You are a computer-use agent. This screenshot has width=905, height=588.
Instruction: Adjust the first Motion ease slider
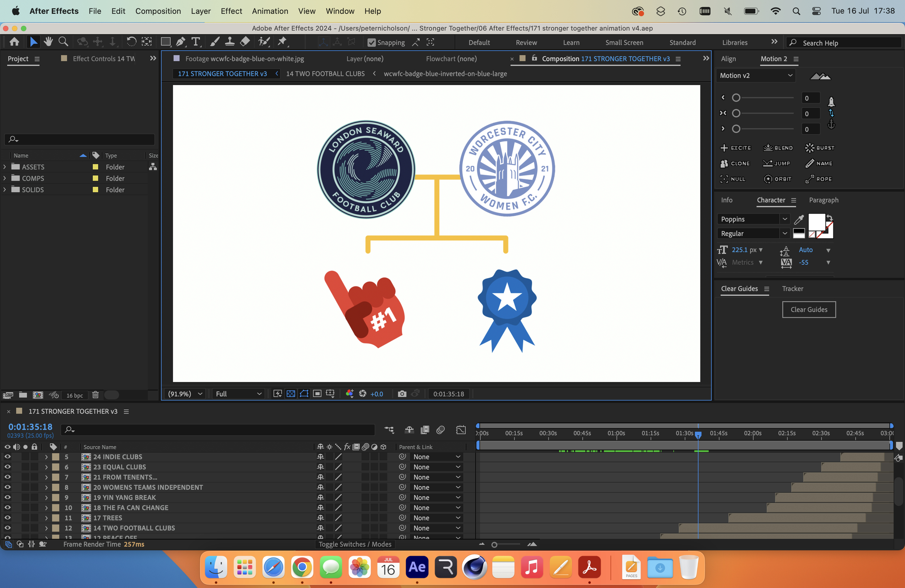click(736, 98)
